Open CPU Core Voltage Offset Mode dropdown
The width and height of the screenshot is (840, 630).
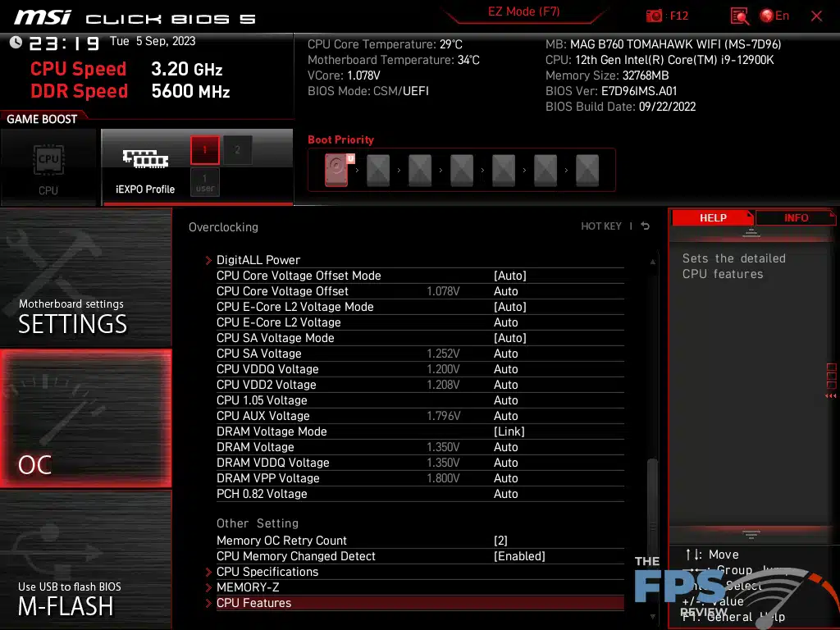pyautogui.click(x=510, y=276)
